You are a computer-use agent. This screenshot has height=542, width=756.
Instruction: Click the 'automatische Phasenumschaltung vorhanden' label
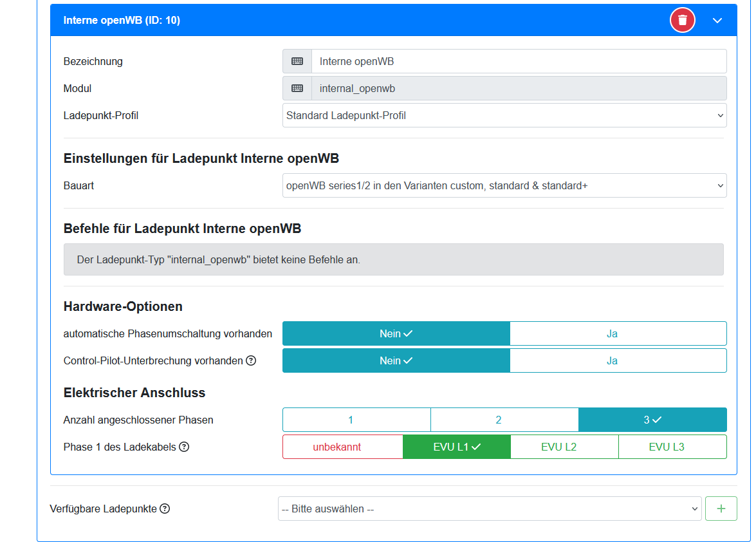point(168,333)
